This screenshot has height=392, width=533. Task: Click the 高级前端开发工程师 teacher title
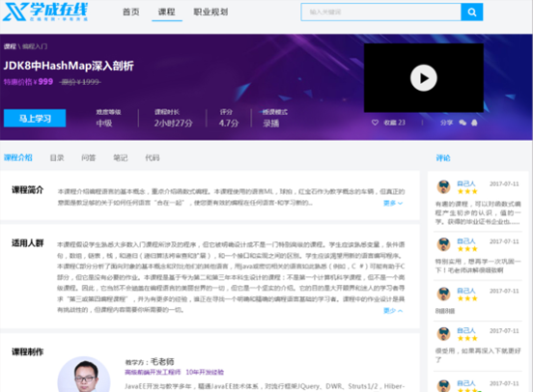tap(153, 373)
